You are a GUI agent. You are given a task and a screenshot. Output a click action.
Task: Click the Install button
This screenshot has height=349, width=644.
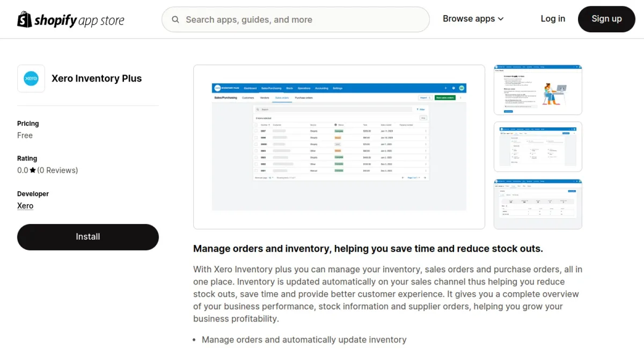pos(88,237)
